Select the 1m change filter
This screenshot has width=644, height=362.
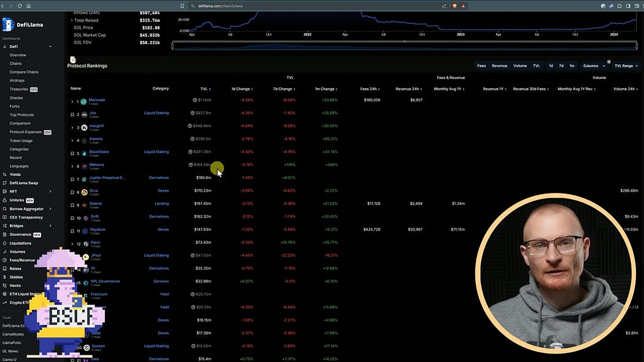tap(572, 66)
